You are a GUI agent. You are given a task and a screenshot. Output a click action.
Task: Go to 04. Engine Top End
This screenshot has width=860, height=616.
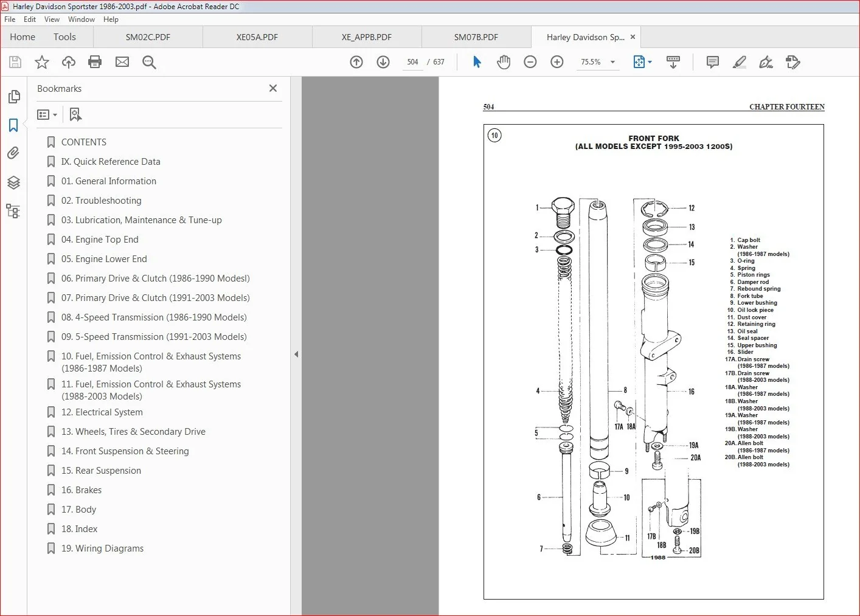point(100,240)
